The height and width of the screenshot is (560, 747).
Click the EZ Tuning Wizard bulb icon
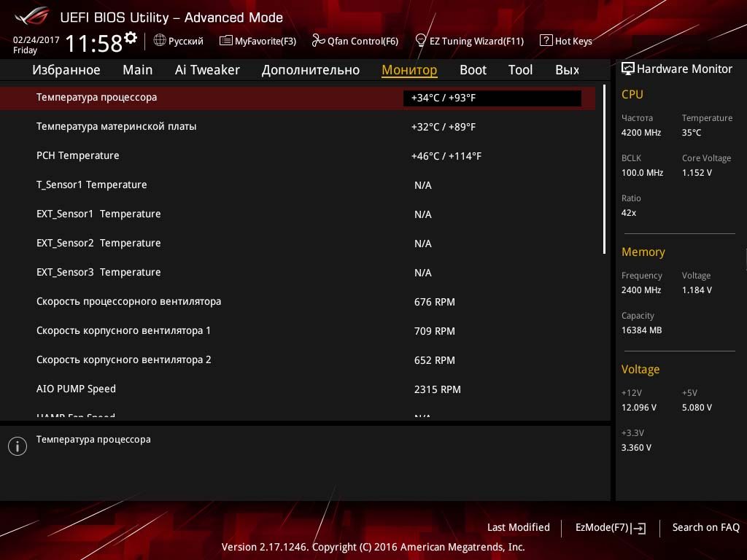click(x=421, y=40)
